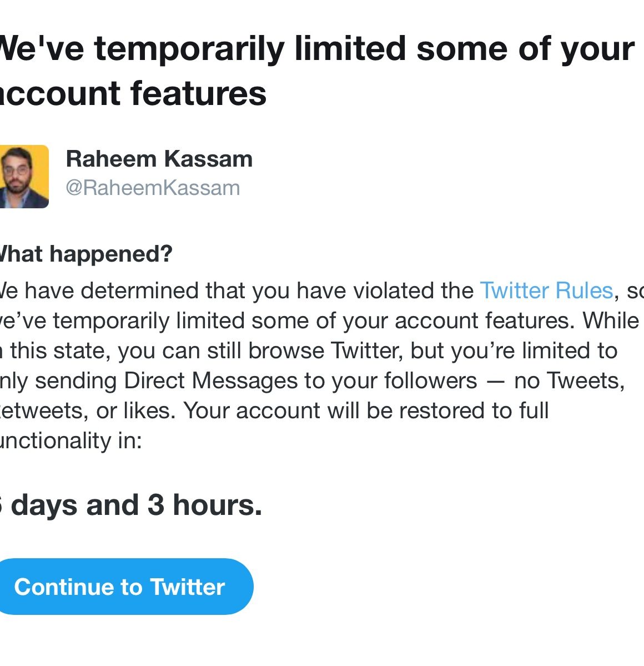Select the Raheem Kassam display name
Image resolution: width=644 pixels, height=666 pixels.
[159, 159]
